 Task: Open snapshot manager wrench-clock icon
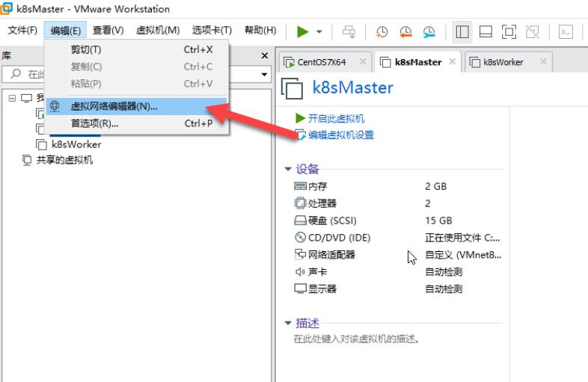(429, 32)
